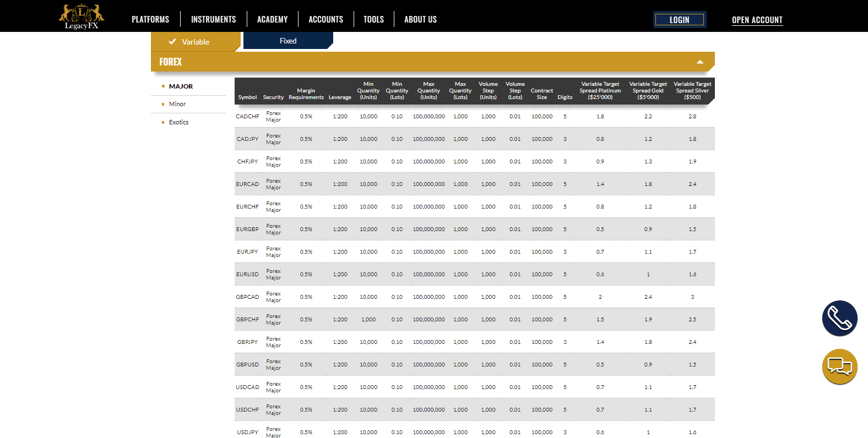
Task: Open the Instruments menu
Action: click(x=213, y=19)
